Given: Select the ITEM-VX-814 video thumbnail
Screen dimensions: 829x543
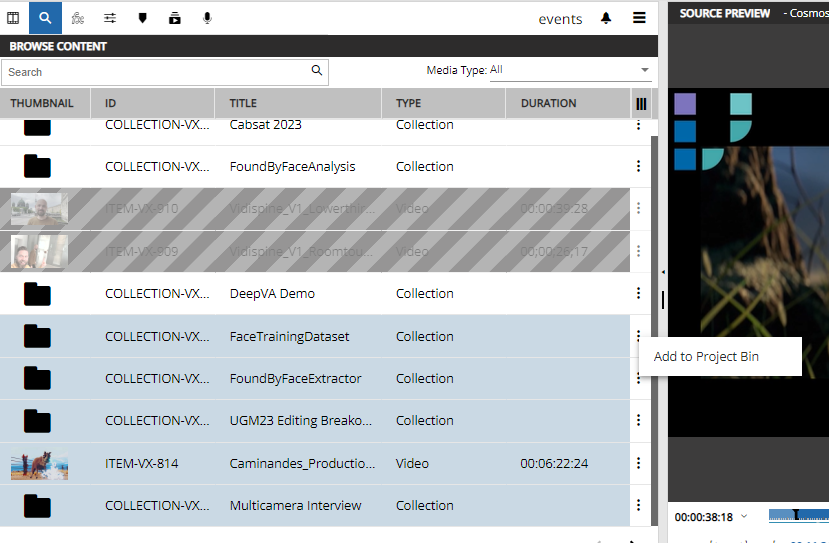Looking at the screenshot, I should (x=39, y=464).
